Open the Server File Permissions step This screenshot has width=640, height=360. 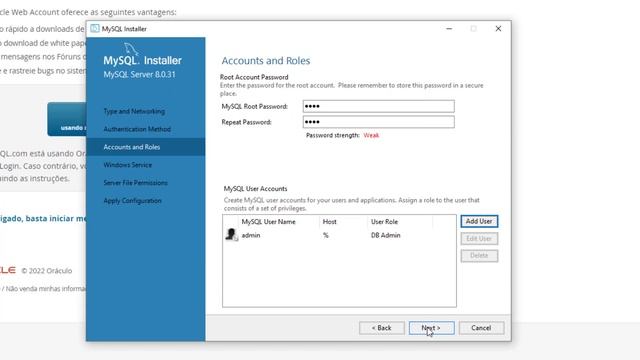click(136, 183)
